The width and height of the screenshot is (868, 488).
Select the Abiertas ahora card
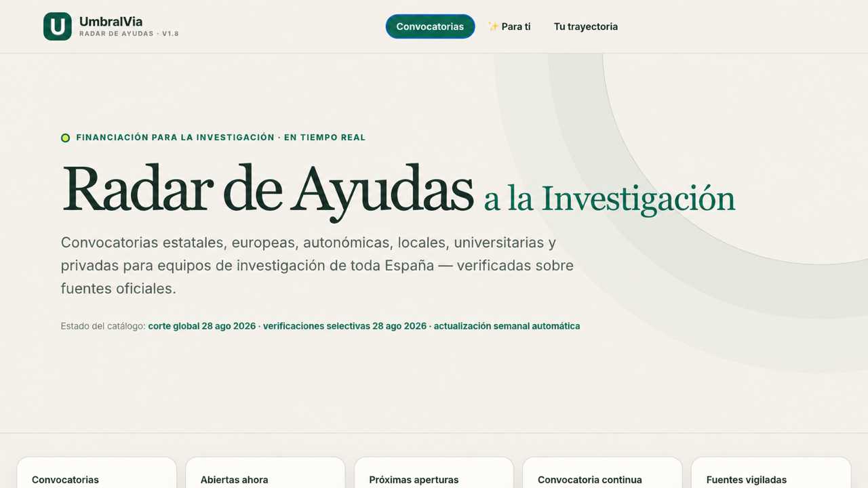[x=265, y=472]
